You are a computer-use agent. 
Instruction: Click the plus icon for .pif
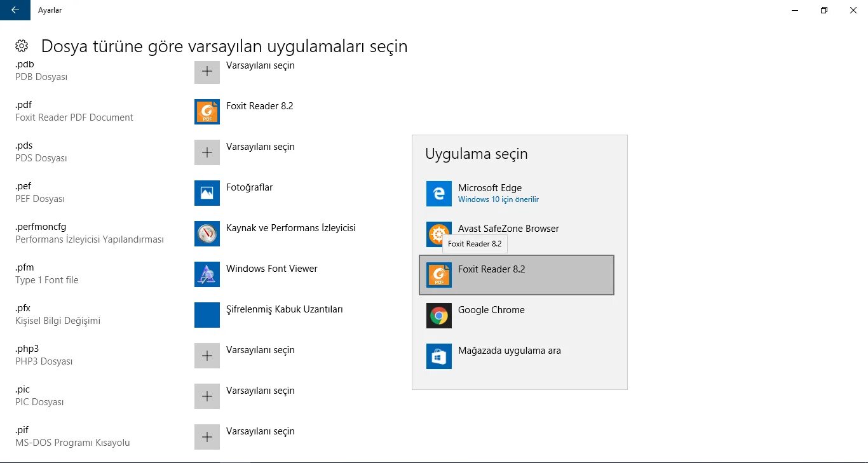click(207, 437)
